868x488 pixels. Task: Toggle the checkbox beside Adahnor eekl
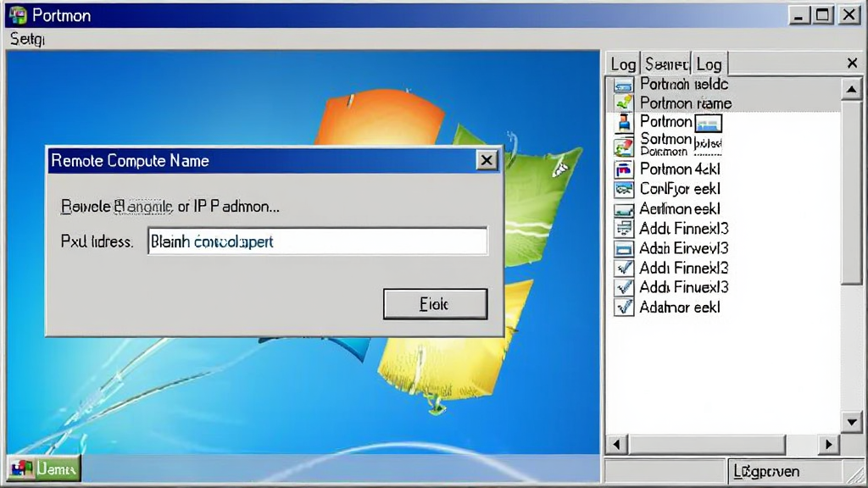tap(624, 307)
